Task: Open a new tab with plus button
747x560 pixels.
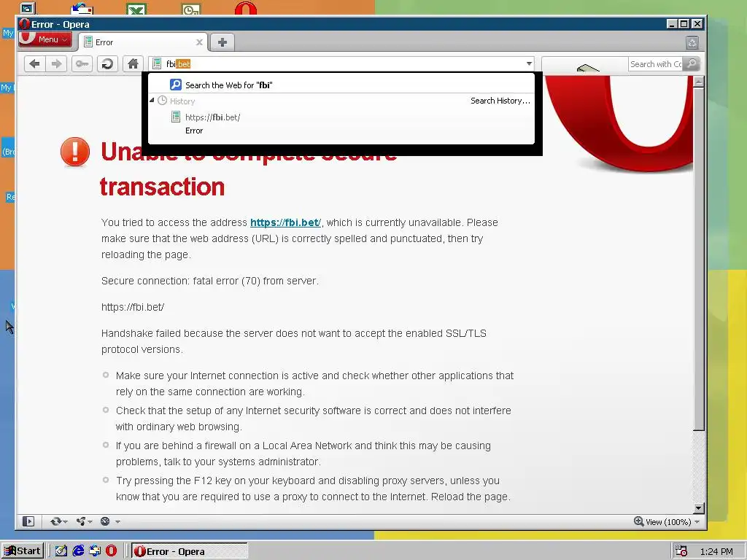Action: click(x=222, y=42)
